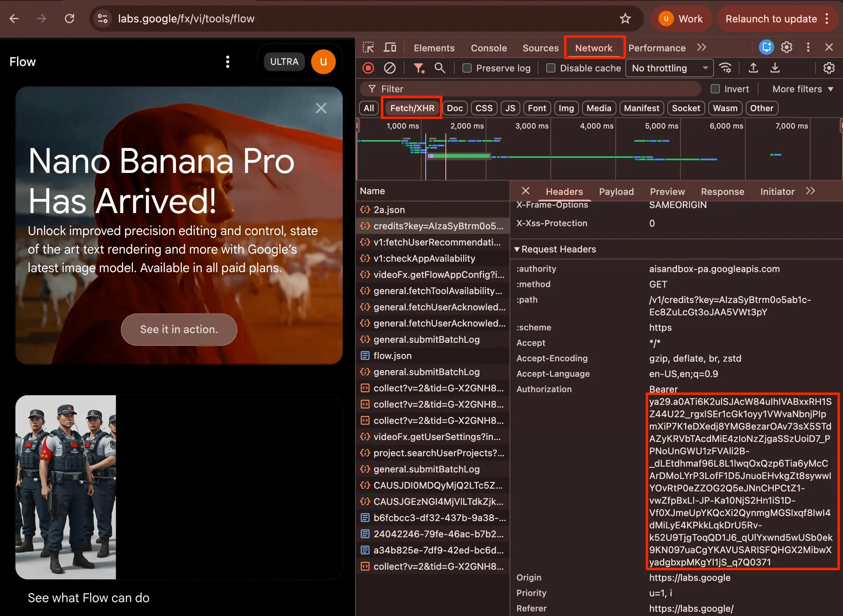Screen dimensions: 843x616
Task: Select the flow.json request in the list
Action: pos(392,355)
